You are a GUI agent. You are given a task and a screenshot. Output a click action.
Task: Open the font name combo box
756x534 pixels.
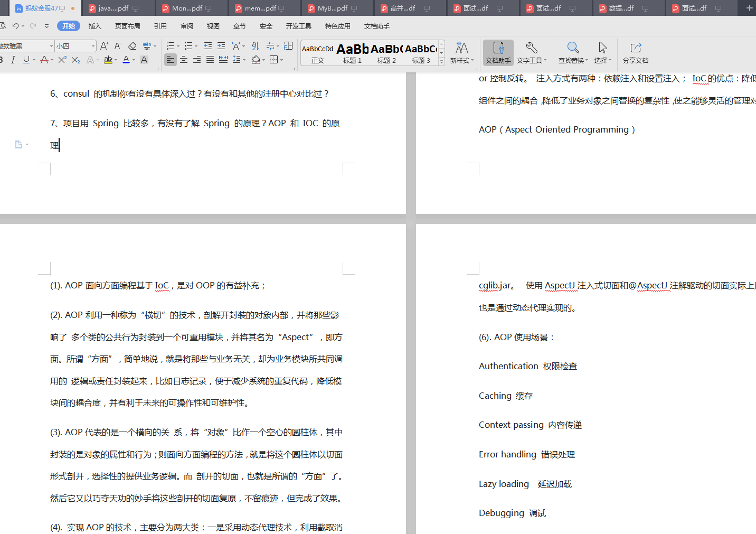27,46
